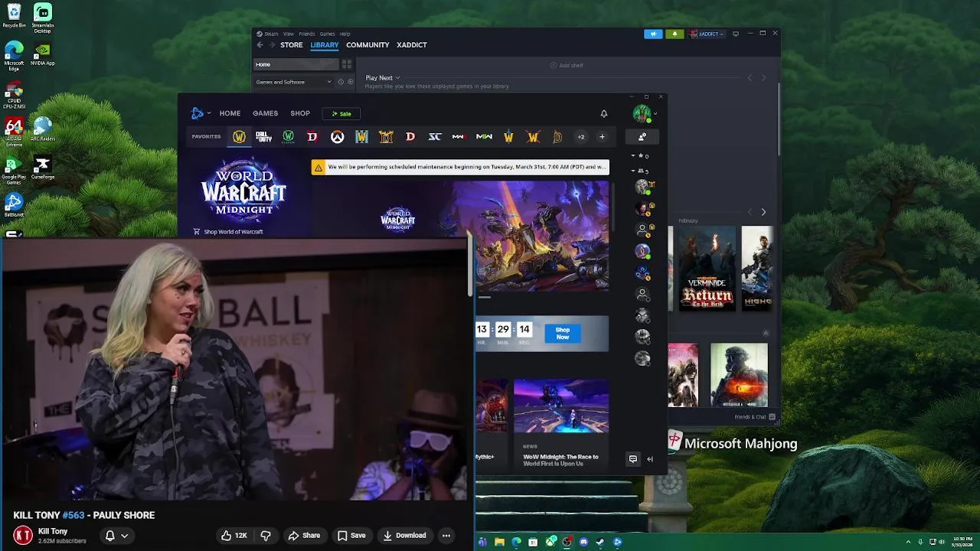Open Steam from the taskbar
980x551 pixels.
[x=600, y=542]
